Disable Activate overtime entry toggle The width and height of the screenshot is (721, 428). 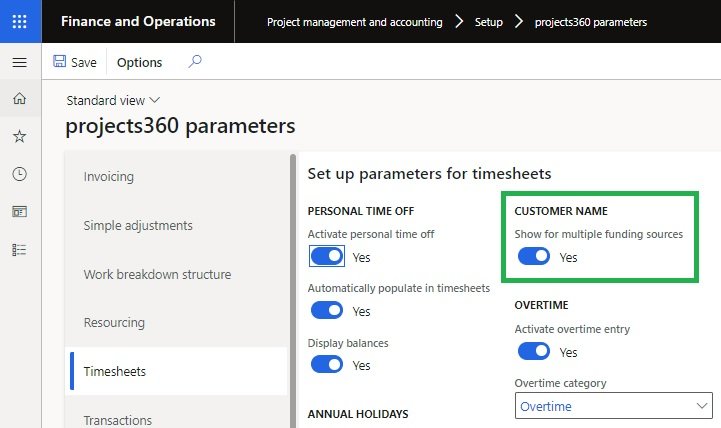(x=534, y=352)
